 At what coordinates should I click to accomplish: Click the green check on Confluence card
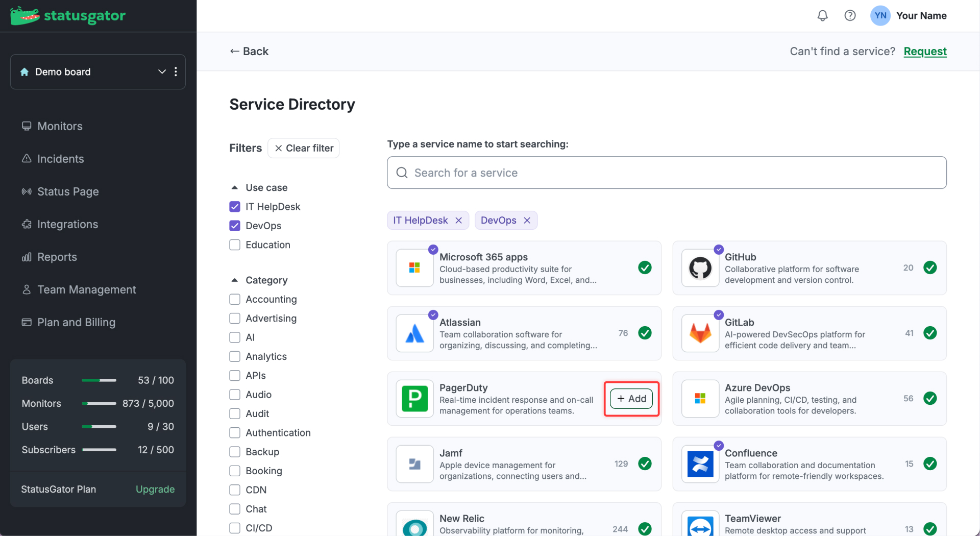click(930, 464)
